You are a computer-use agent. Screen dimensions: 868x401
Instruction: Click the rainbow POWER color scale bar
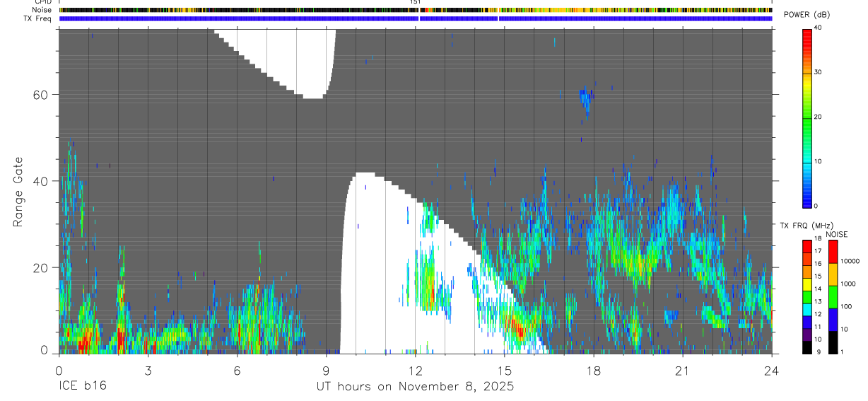point(807,117)
